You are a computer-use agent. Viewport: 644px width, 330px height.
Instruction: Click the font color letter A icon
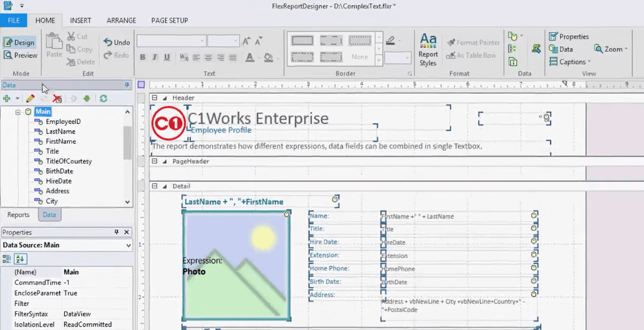(x=249, y=57)
